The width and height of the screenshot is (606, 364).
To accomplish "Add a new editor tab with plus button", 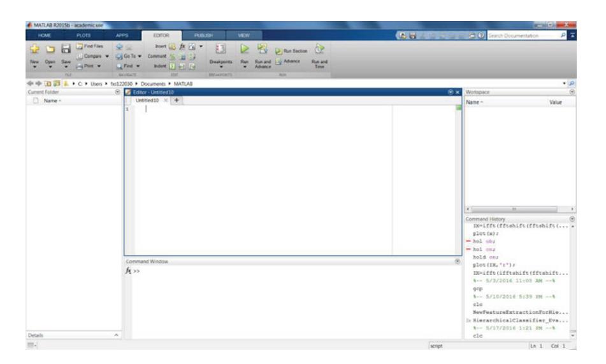I will point(177,101).
